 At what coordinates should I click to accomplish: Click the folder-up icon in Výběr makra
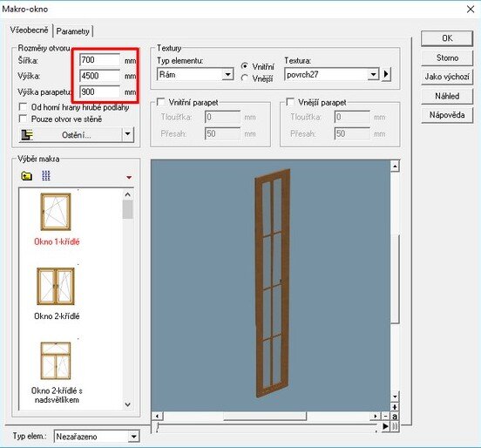pos(27,176)
